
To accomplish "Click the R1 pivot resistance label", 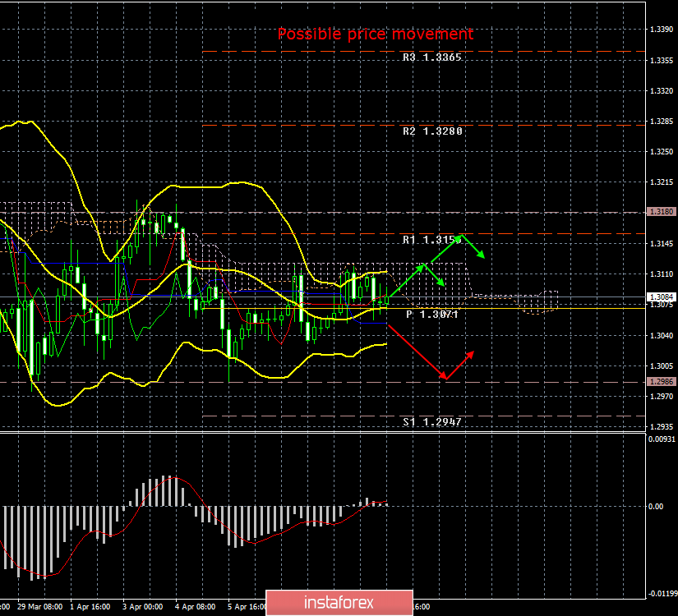I will point(432,240).
